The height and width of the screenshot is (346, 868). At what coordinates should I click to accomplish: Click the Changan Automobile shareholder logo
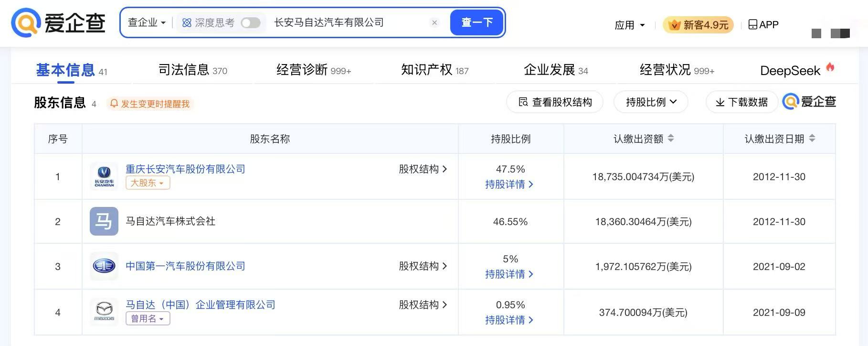pyautogui.click(x=104, y=176)
